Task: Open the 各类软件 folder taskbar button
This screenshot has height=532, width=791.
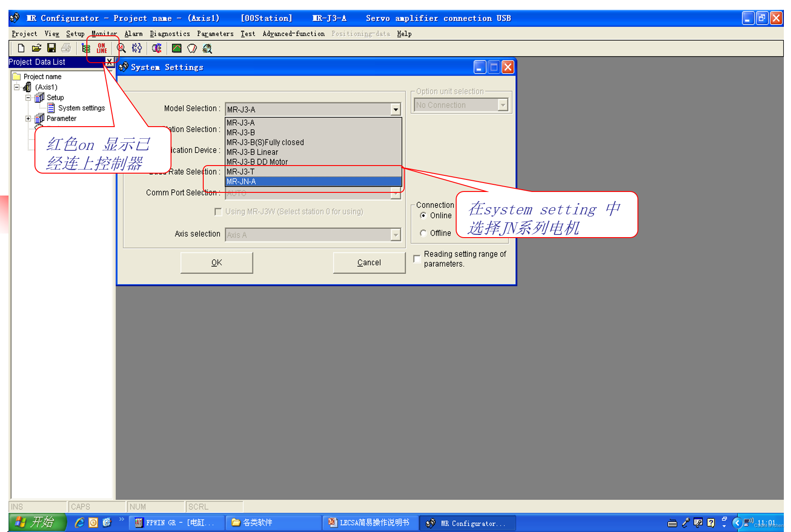Action: coord(274,523)
